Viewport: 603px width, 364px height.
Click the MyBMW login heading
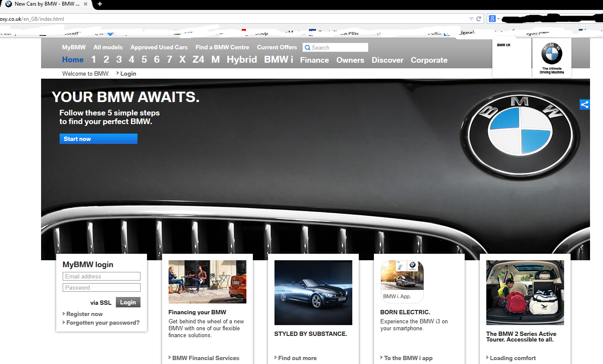point(88,265)
